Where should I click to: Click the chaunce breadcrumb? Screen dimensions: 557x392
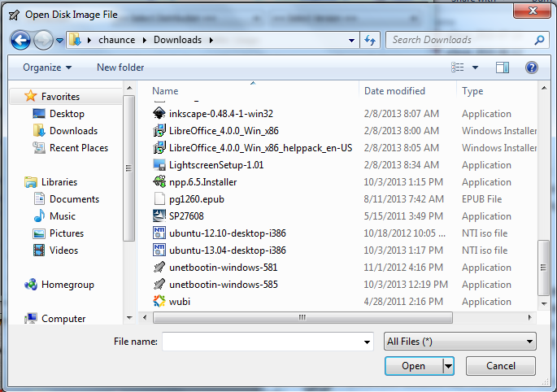click(x=116, y=40)
